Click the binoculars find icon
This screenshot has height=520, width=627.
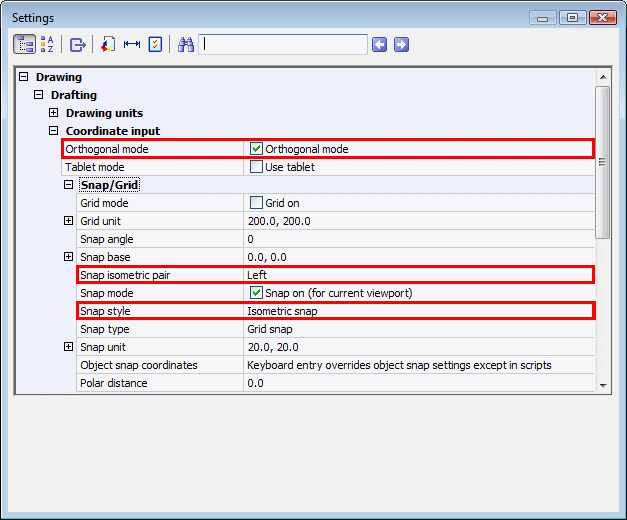pos(185,44)
